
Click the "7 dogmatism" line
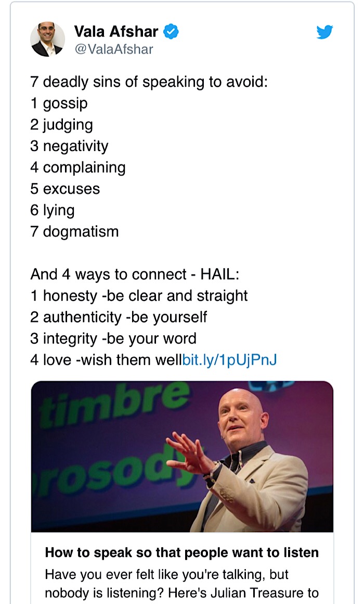pos(75,231)
